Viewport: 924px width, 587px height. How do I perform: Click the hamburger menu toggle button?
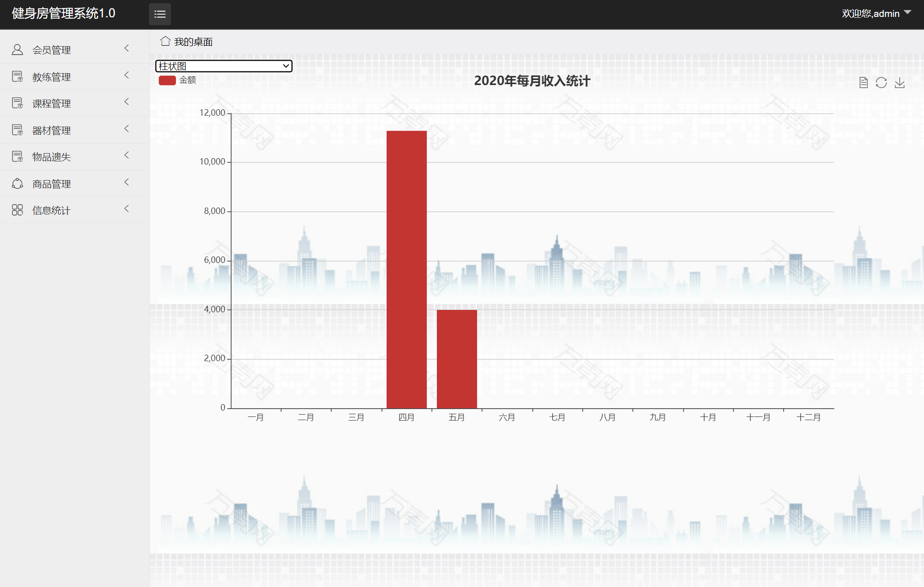pos(159,14)
